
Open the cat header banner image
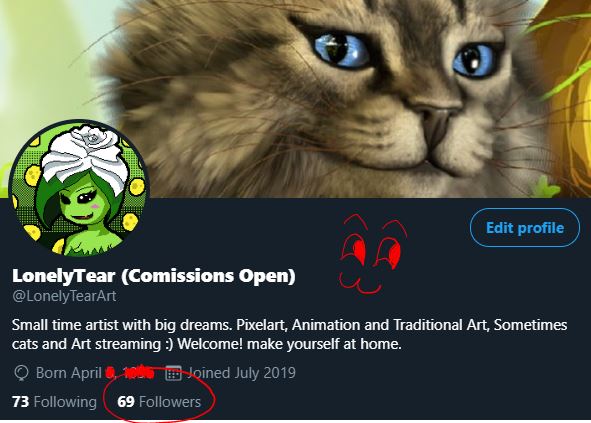pyautogui.click(x=296, y=99)
